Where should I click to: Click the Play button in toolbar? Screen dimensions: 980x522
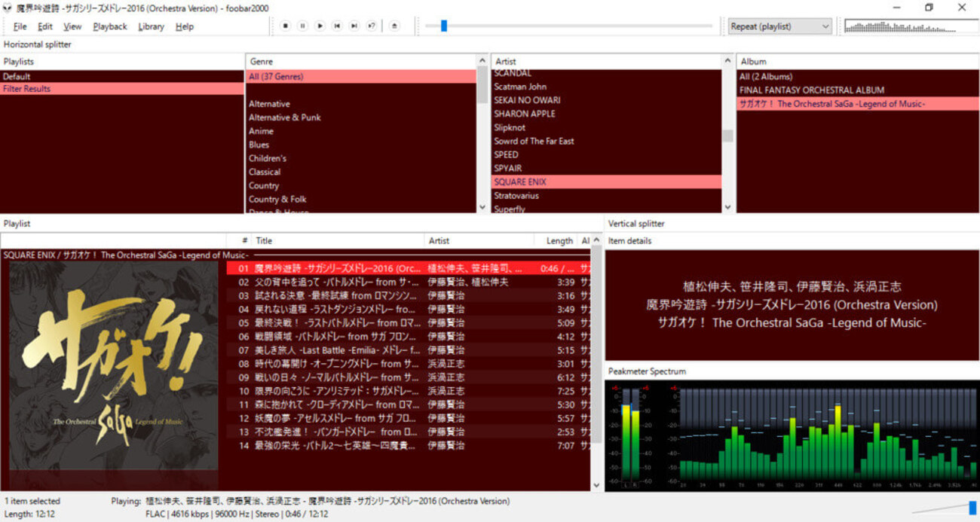[320, 26]
